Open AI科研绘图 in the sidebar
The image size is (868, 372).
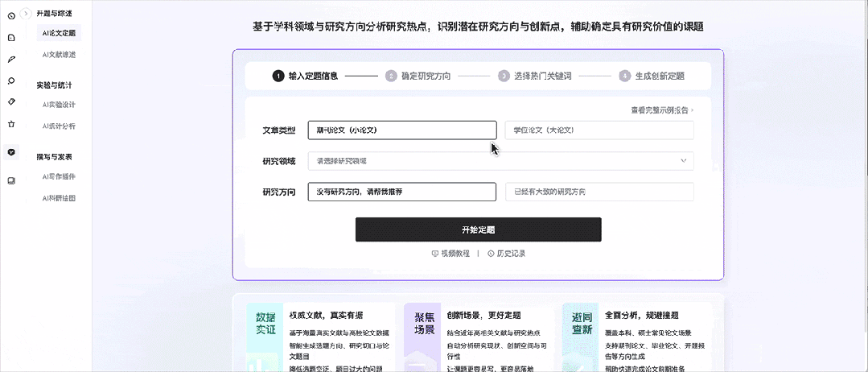click(x=59, y=198)
